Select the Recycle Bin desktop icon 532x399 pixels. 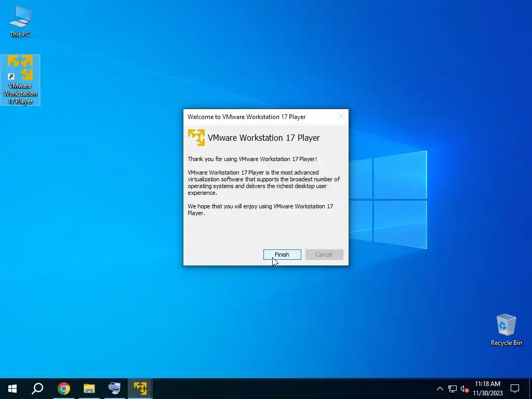click(x=506, y=329)
